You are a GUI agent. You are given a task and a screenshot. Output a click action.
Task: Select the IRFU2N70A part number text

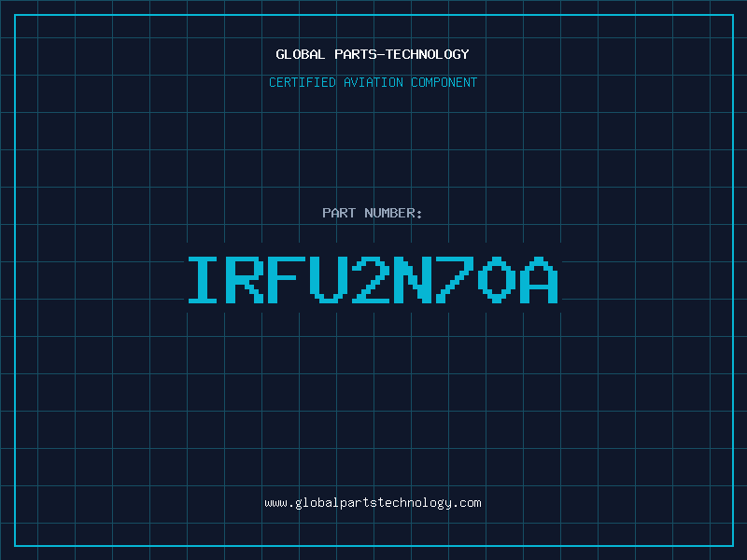point(373,278)
